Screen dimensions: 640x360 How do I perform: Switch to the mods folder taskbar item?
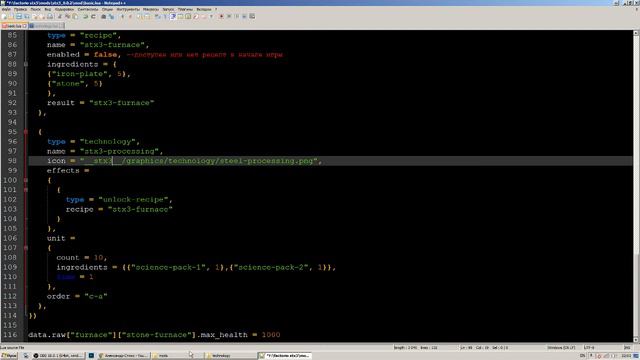click(177, 356)
